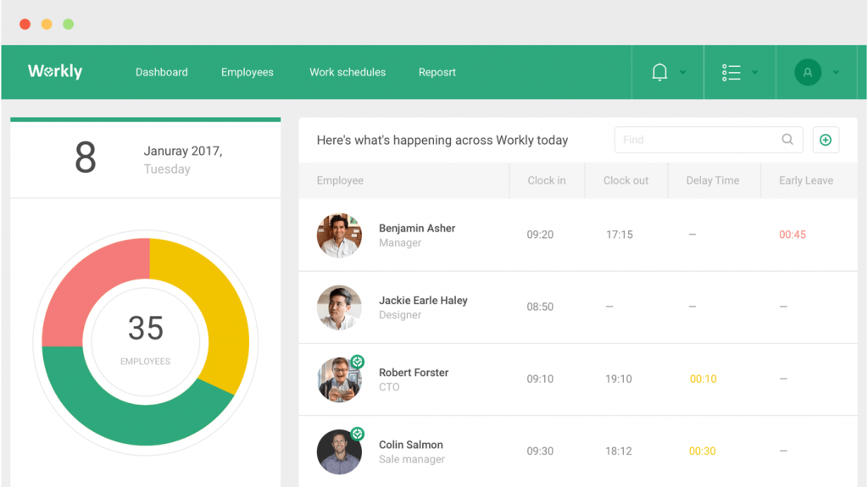Click the name Colin Salmon
Viewport: 868px width, 487px height.
[x=411, y=445]
